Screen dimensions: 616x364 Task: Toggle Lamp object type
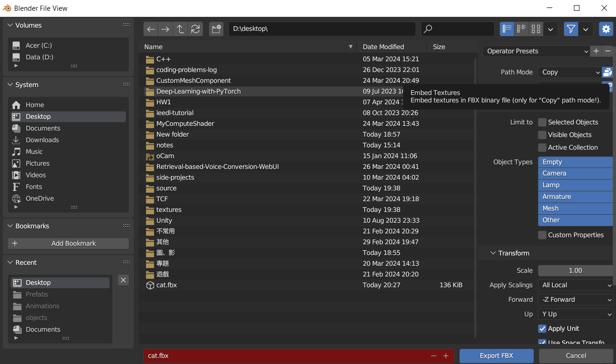pos(575,185)
